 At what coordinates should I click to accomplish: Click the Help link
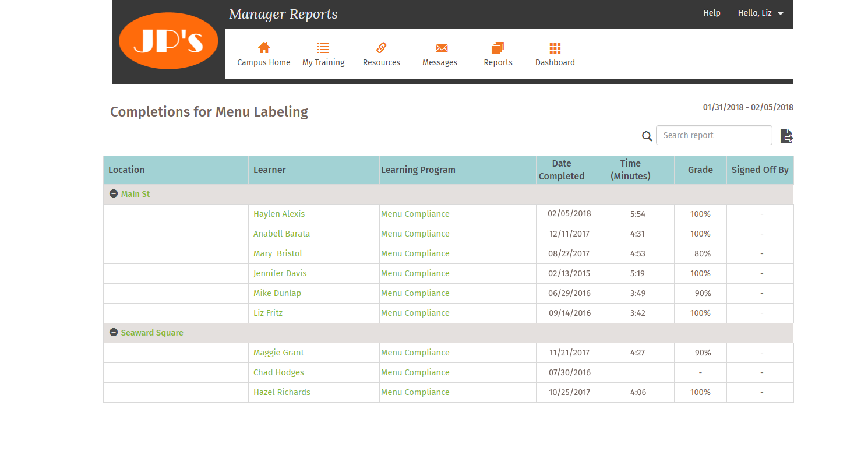point(712,13)
